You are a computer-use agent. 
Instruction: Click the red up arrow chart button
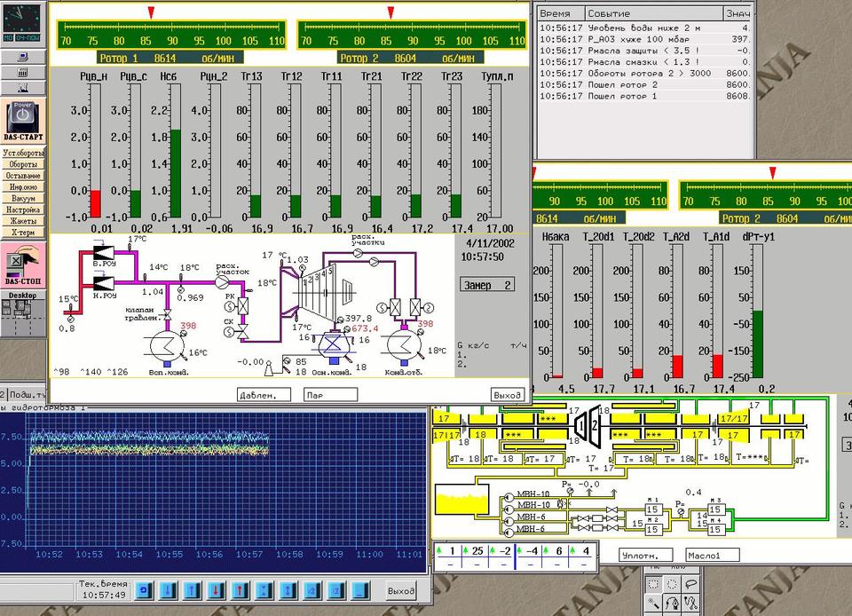point(240,590)
